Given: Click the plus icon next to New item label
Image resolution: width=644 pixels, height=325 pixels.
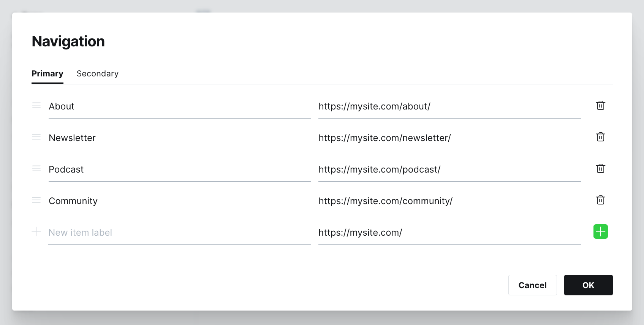Looking at the screenshot, I should [x=36, y=231].
